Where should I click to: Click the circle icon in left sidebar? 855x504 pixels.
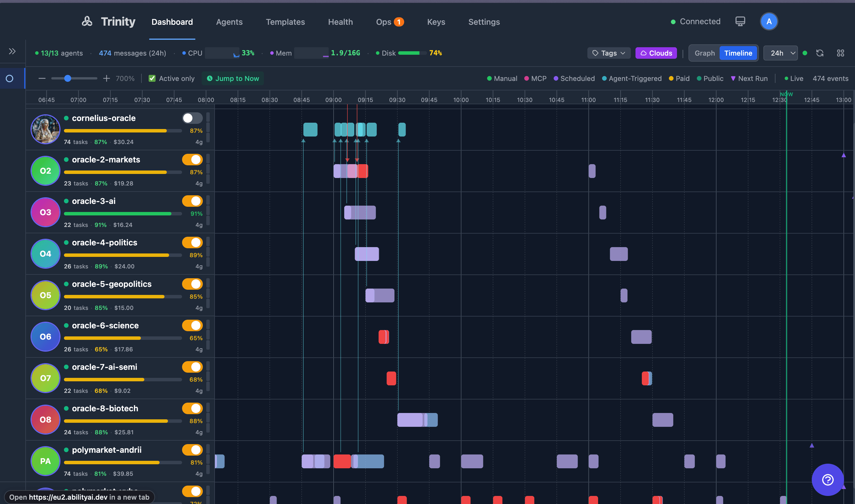10,78
